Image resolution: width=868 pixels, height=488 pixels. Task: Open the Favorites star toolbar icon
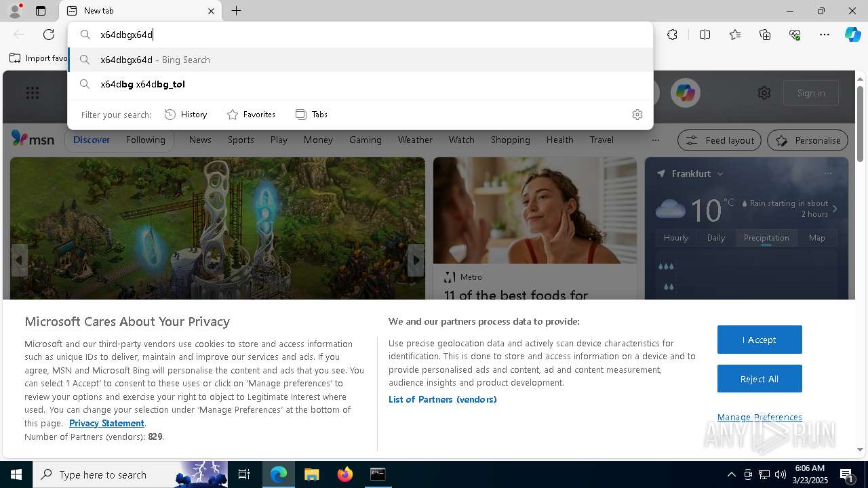pyautogui.click(x=735, y=35)
